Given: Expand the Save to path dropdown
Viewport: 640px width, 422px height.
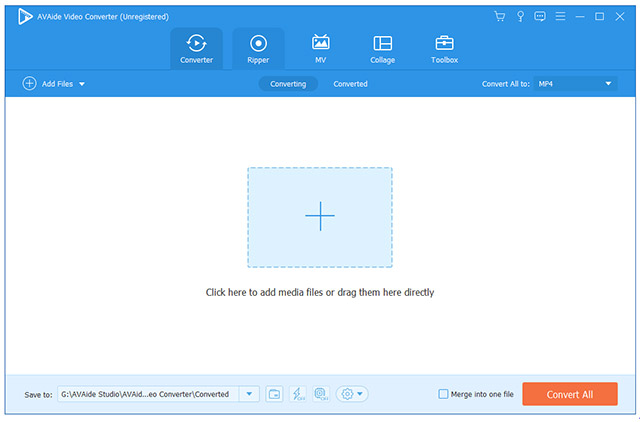Looking at the screenshot, I should pos(250,394).
